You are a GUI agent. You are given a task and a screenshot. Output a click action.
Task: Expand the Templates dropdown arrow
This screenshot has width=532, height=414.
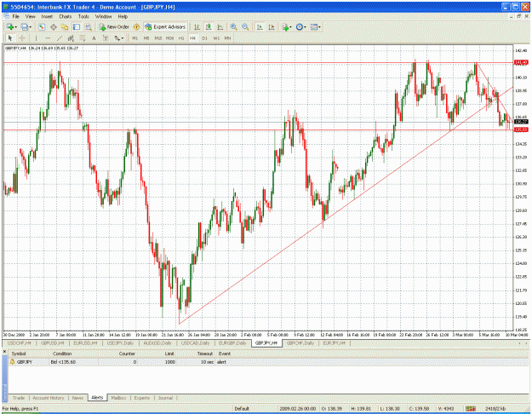(319, 27)
